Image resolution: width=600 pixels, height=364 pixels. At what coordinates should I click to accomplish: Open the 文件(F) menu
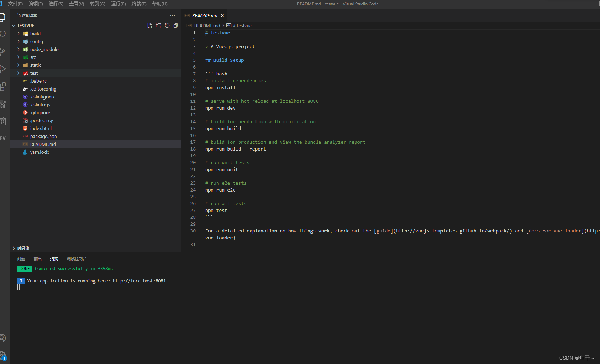pyautogui.click(x=15, y=4)
